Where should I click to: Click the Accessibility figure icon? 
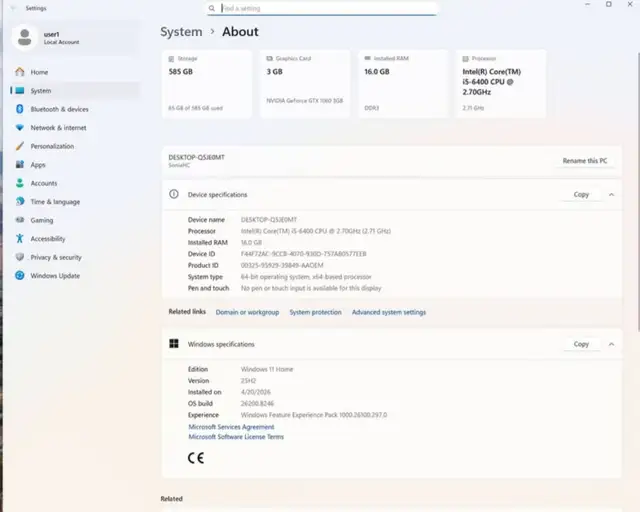pos(20,238)
